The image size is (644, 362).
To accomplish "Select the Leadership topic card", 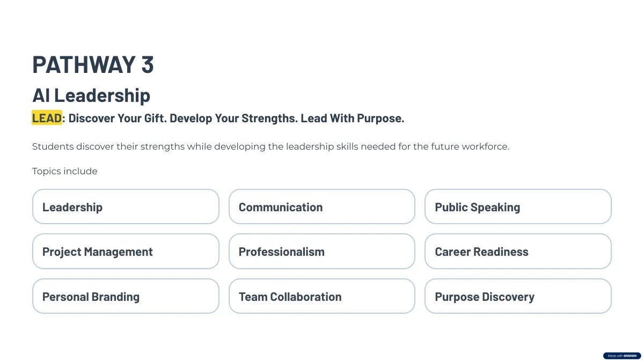I will click(x=126, y=206).
